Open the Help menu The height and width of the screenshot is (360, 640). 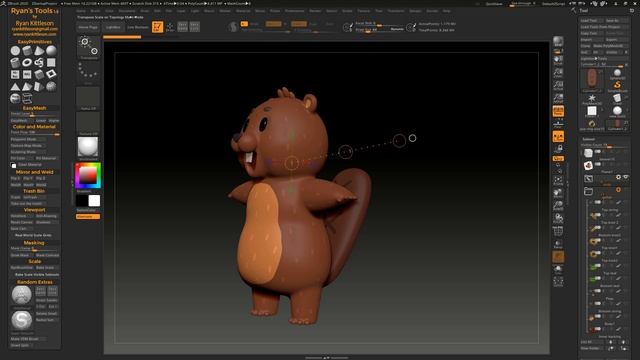coord(447,11)
